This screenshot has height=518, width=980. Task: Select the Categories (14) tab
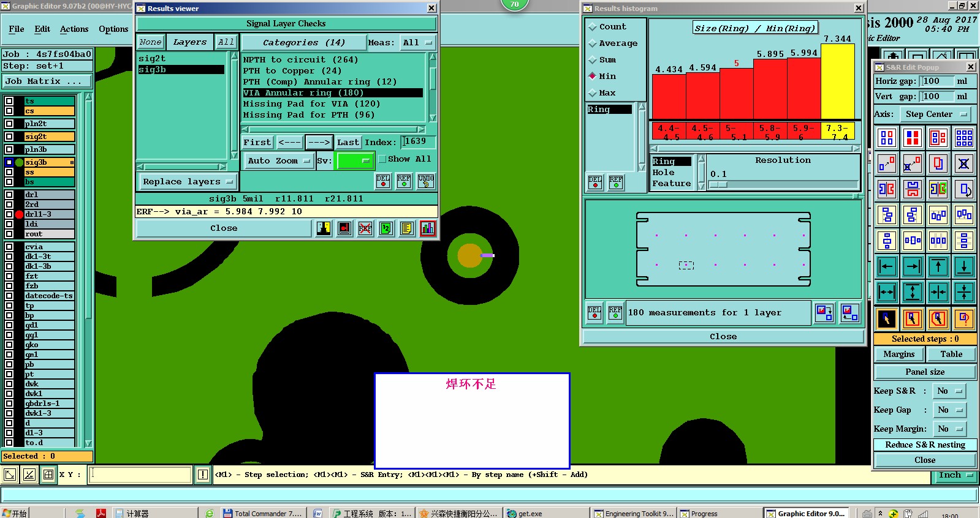303,43
